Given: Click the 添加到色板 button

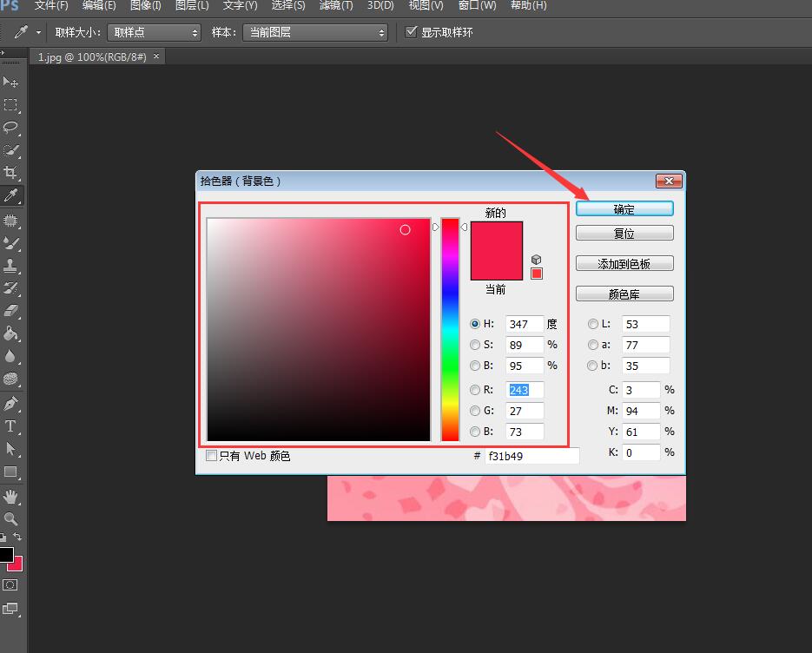Looking at the screenshot, I should (x=624, y=264).
